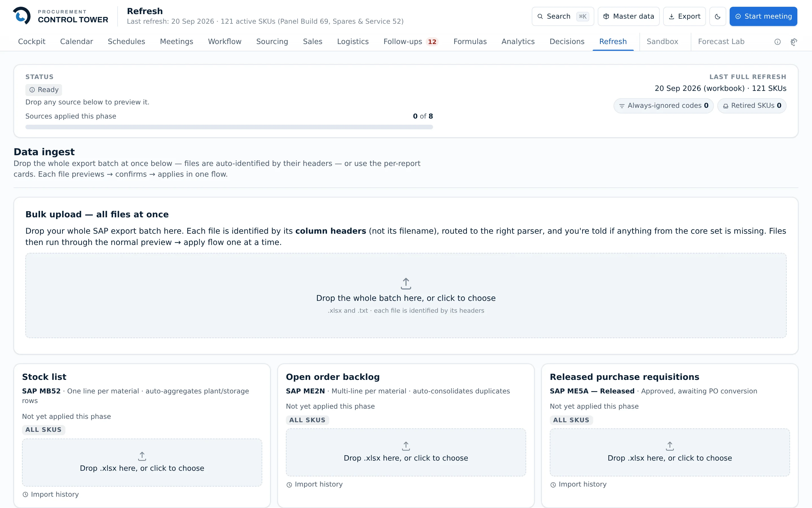This screenshot has width=812, height=508.
Task: Click upload icon in Open order backlog dropzone
Action: tap(406, 446)
